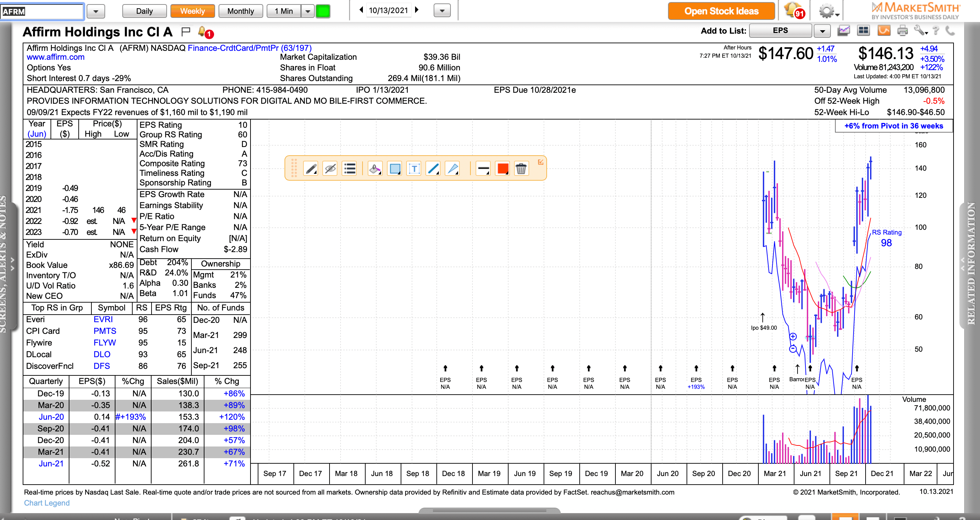
Task: Switch chart to Weekly view
Action: [192, 11]
